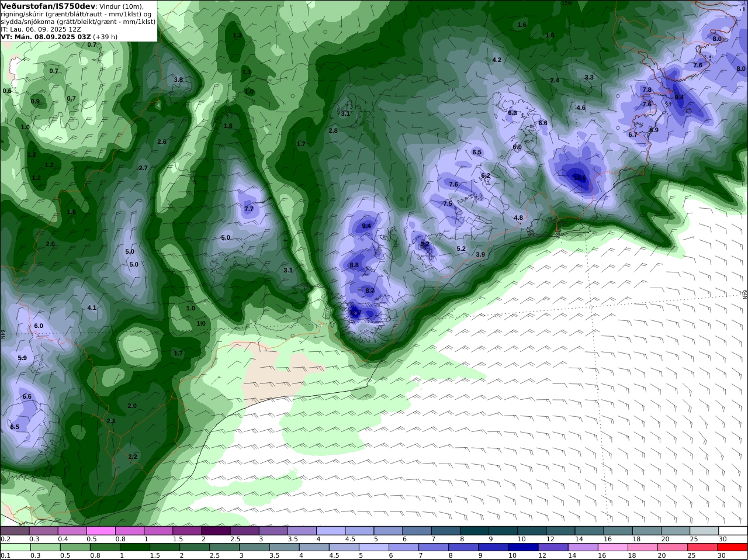Click the 5.2 precipitation value
The height and width of the screenshot is (560, 748).
pyautogui.click(x=461, y=249)
